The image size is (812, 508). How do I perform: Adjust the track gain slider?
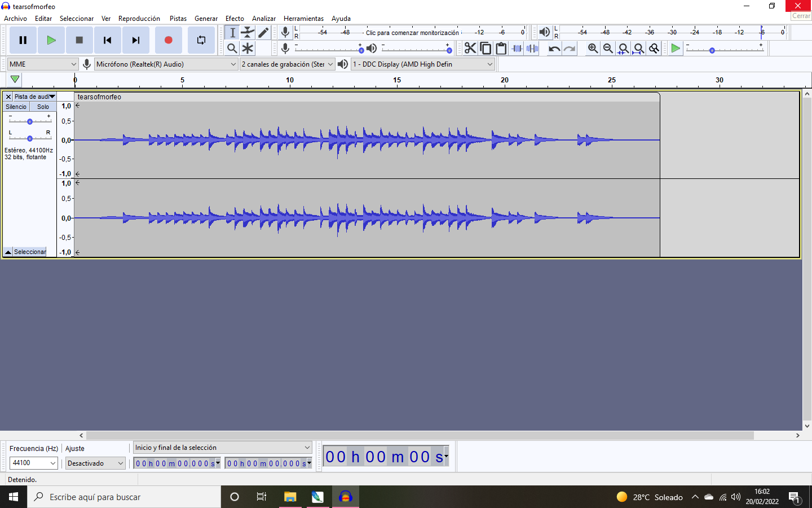pyautogui.click(x=30, y=120)
